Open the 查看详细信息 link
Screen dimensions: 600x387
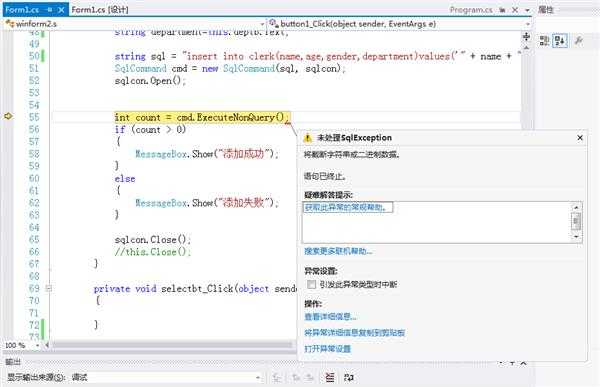click(x=330, y=317)
